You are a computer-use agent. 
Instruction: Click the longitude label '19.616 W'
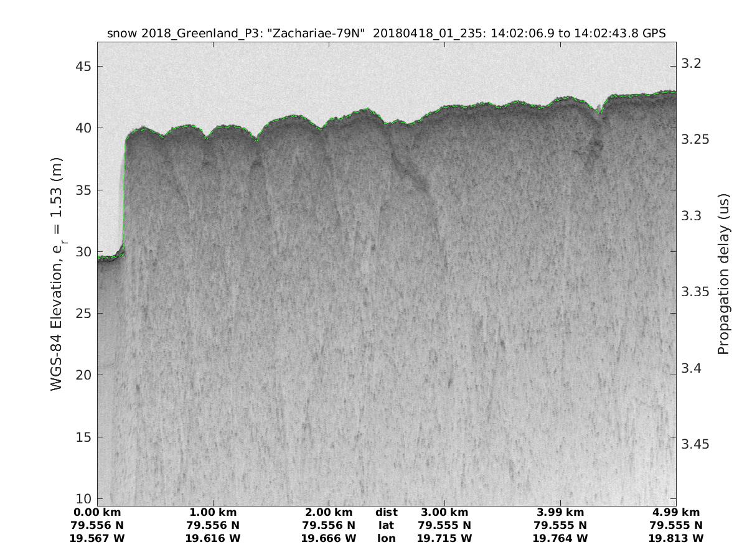tap(213, 538)
